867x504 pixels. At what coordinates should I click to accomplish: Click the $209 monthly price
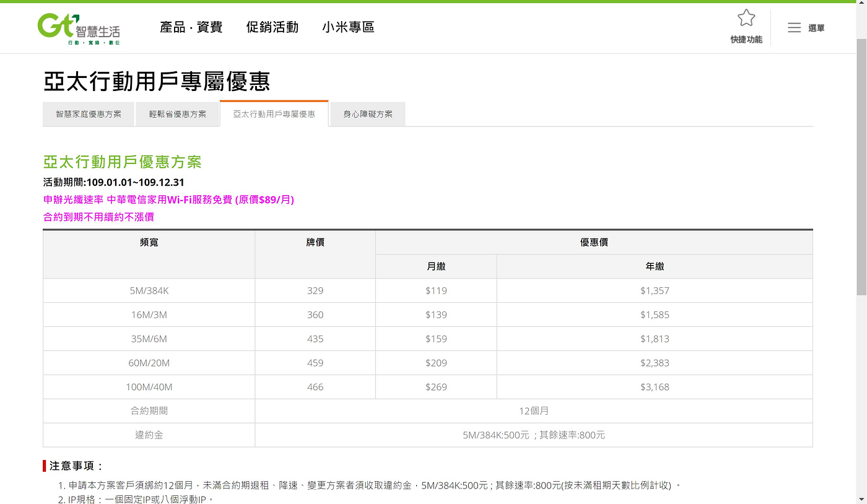pos(436,363)
